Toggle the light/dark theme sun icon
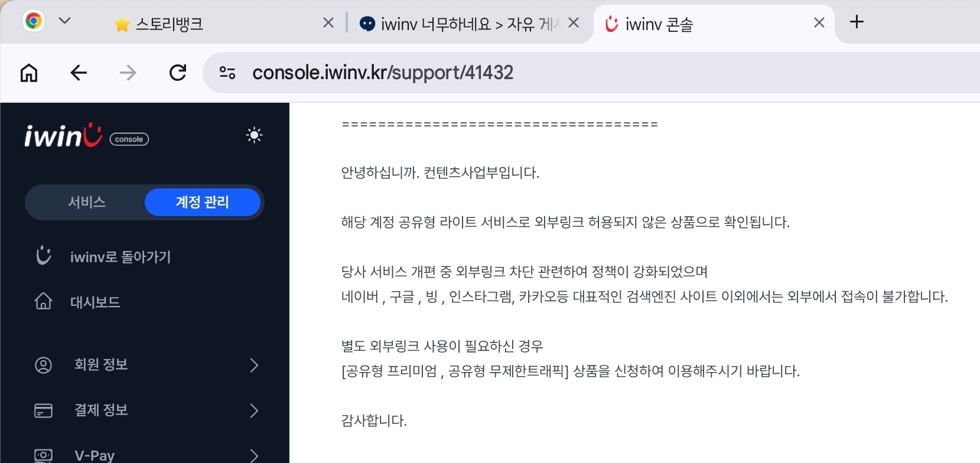Image resolution: width=980 pixels, height=463 pixels. (254, 135)
